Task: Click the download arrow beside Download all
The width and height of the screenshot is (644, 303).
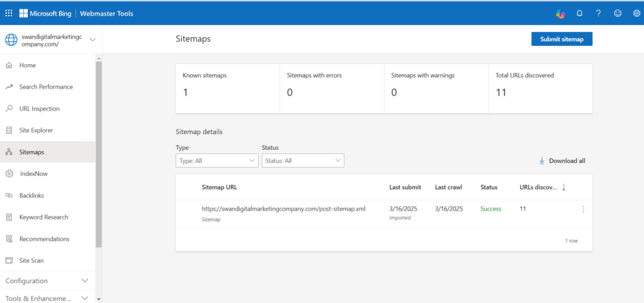Action: 541,160
